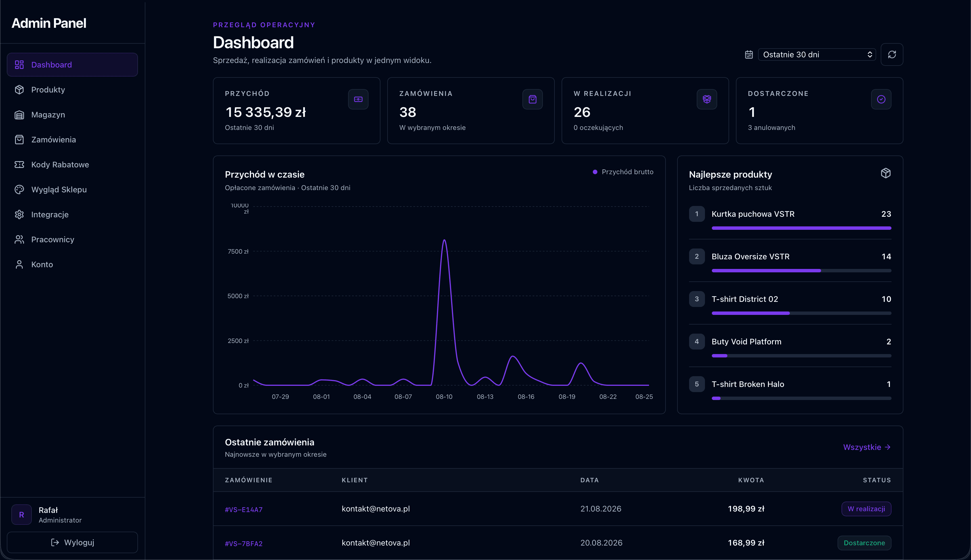
Task: Click the package icon in Najlepsze produkty
Action: pyautogui.click(x=886, y=173)
